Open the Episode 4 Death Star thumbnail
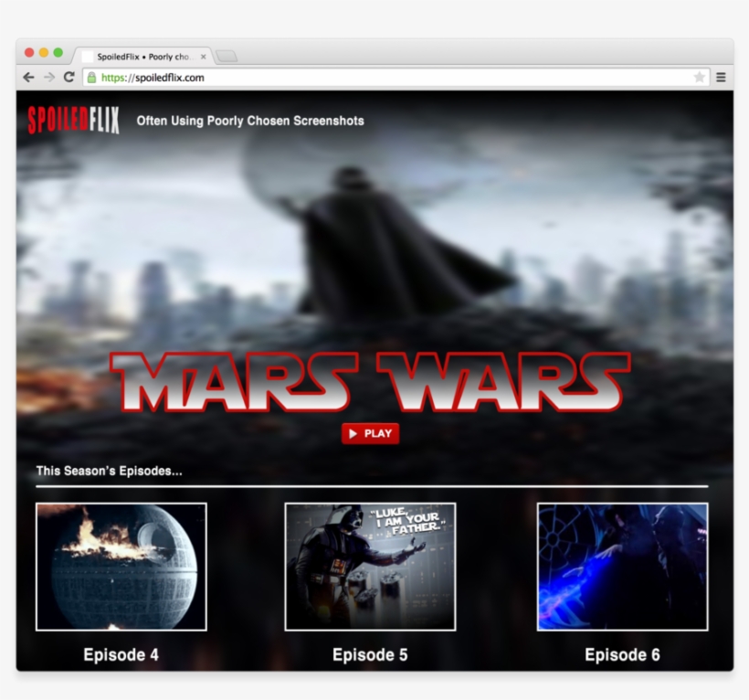The height and width of the screenshot is (700, 749). [121, 567]
